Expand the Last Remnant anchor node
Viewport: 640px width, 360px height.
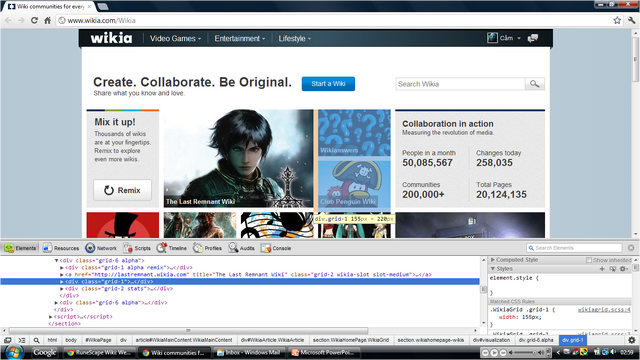coord(62,275)
